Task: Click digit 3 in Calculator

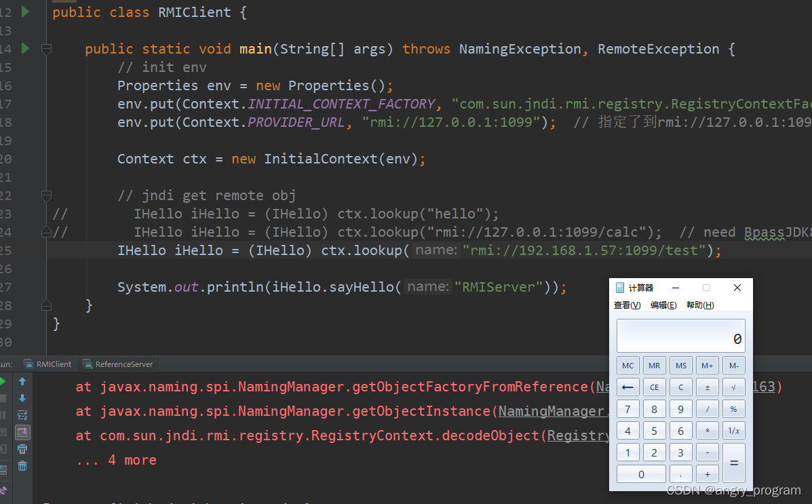Action: tap(681, 452)
